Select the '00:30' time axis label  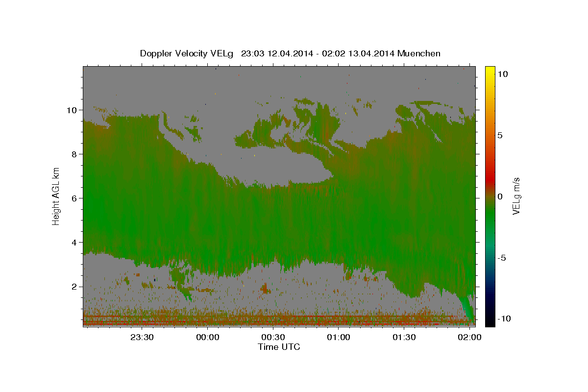coord(273,337)
